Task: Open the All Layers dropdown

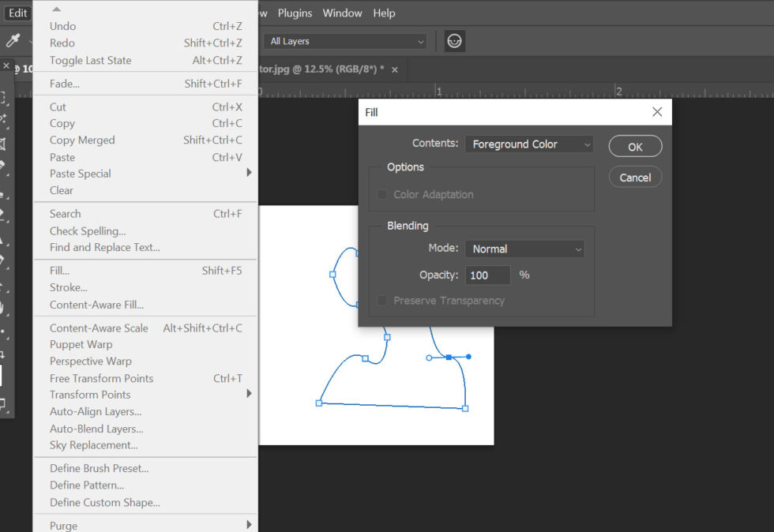Action: 344,40
